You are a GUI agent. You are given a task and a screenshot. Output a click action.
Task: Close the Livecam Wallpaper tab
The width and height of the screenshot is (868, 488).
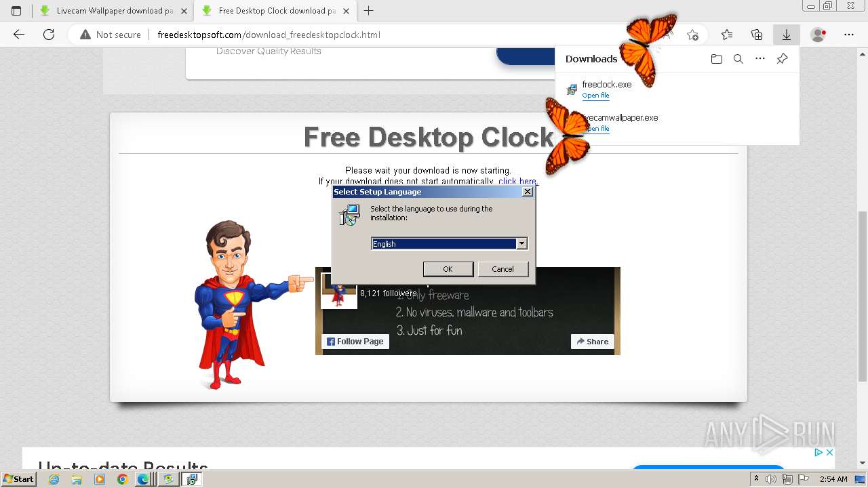click(184, 11)
